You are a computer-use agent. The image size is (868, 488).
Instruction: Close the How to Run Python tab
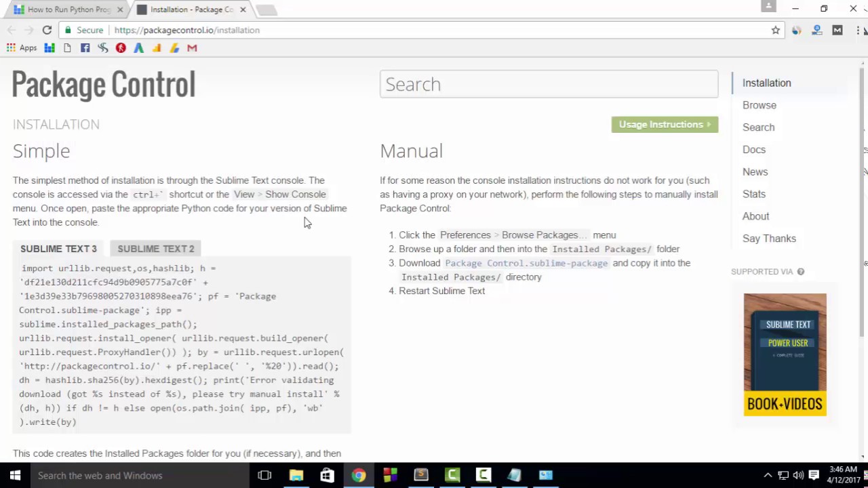(120, 9)
